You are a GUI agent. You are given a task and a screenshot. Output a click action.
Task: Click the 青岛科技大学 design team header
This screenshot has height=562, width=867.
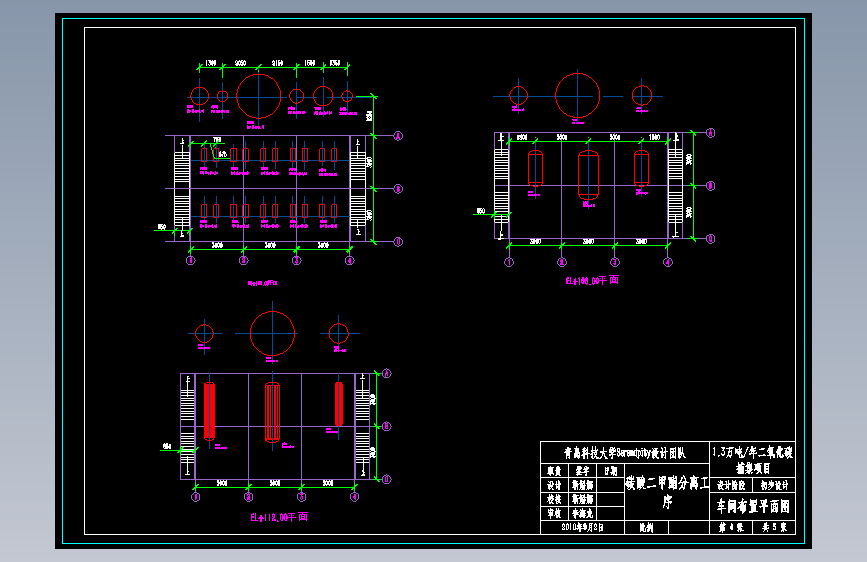point(625,453)
